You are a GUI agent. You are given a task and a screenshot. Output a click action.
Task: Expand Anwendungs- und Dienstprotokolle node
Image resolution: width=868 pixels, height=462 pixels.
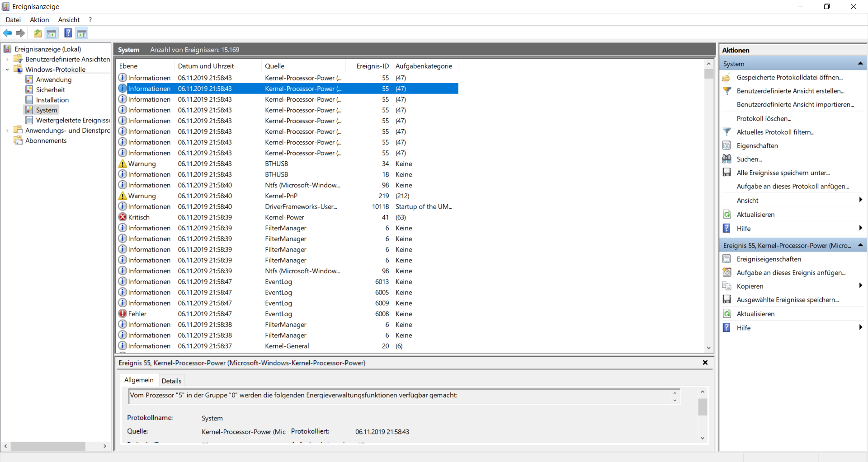(x=7, y=131)
